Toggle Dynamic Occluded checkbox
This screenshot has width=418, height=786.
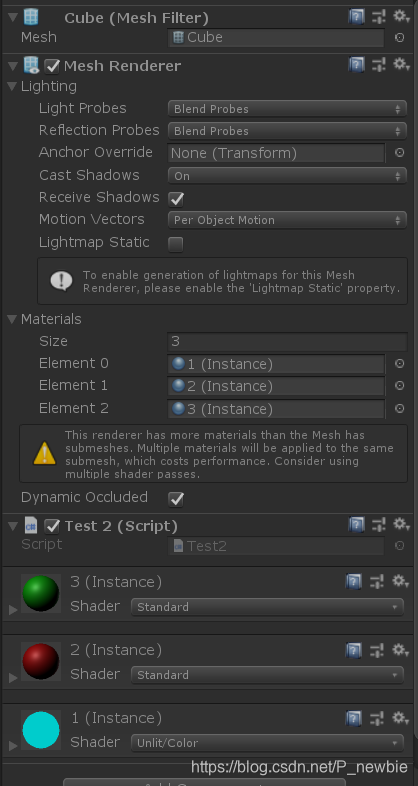176,498
